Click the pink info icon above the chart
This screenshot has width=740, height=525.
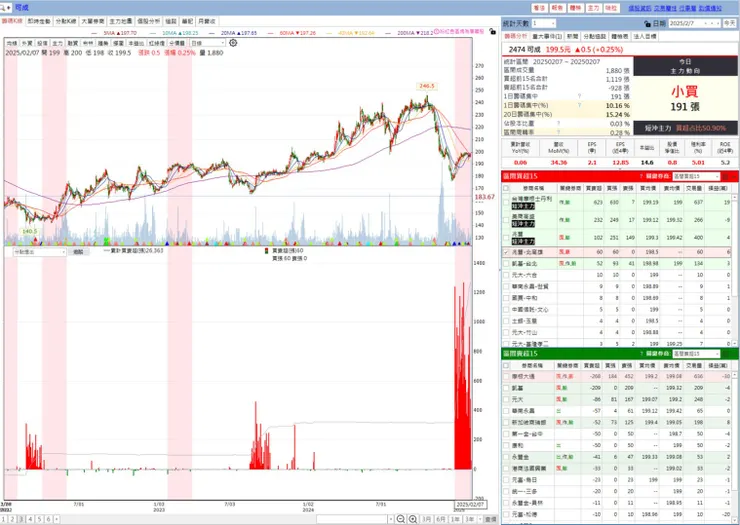[x=436, y=31]
